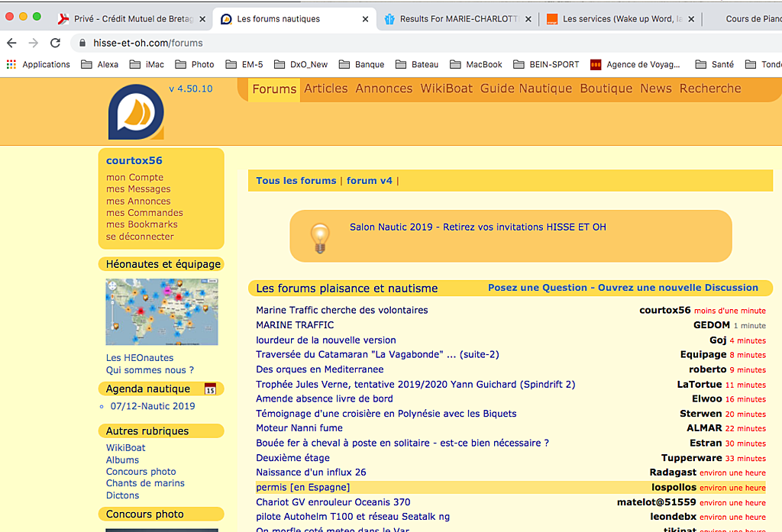Open the Santé bookmarks folder
Image resolution: width=782 pixels, height=532 pixels.
point(714,64)
